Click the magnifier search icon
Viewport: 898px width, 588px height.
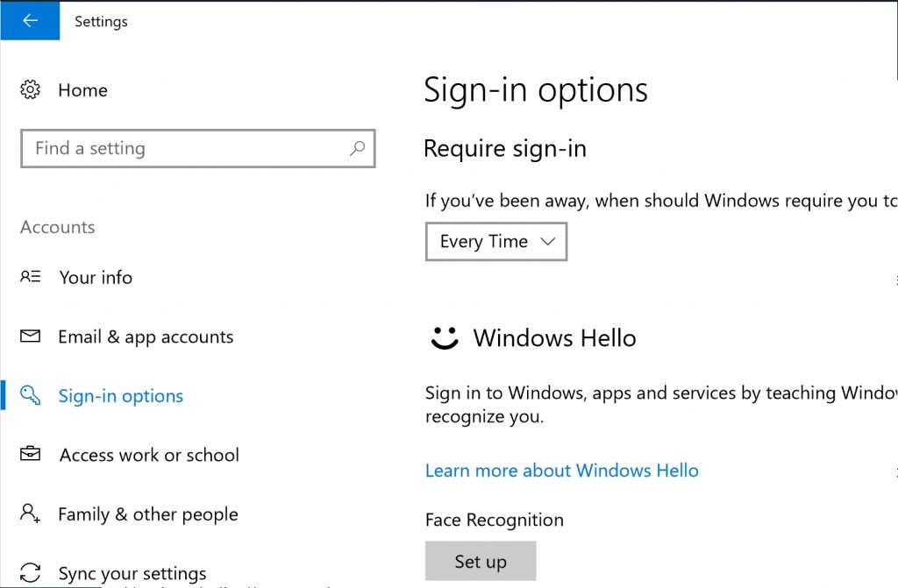pyautogui.click(x=357, y=148)
